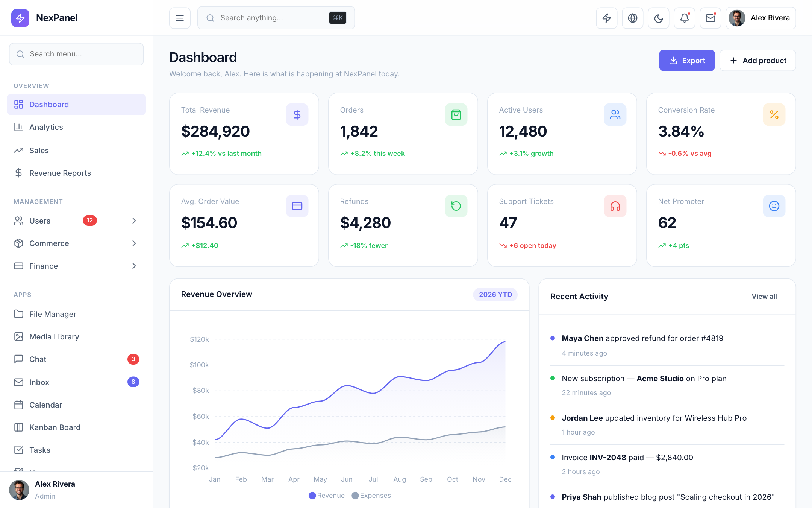The width and height of the screenshot is (812, 508).
Task: Toggle dark mode with the moon icon
Action: coord(659,18)
